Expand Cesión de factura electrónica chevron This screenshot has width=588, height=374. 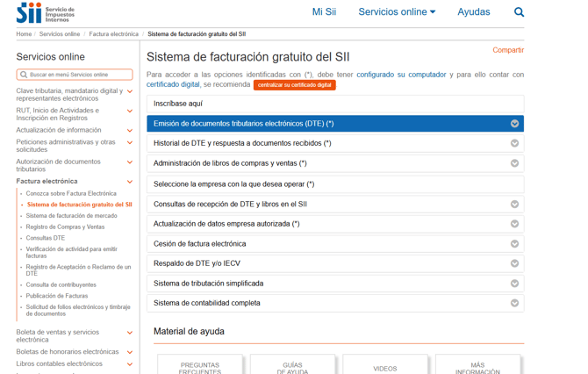click(514, 244)
